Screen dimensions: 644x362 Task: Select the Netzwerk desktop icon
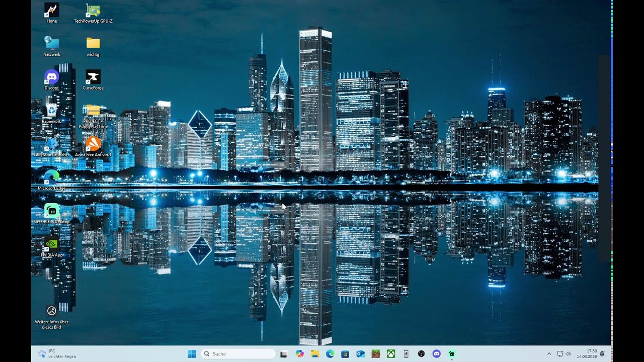tap(52, 46)
